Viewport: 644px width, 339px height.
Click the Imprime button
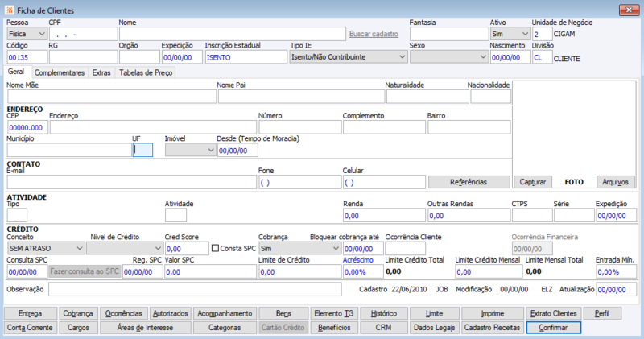pos(493,313)
